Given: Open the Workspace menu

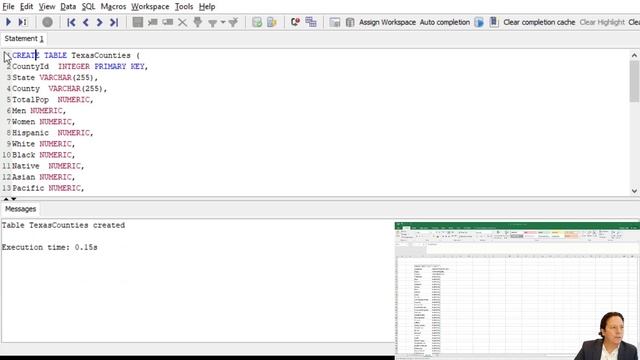Looking at the screenshot, I should click(x=150, y=7).
